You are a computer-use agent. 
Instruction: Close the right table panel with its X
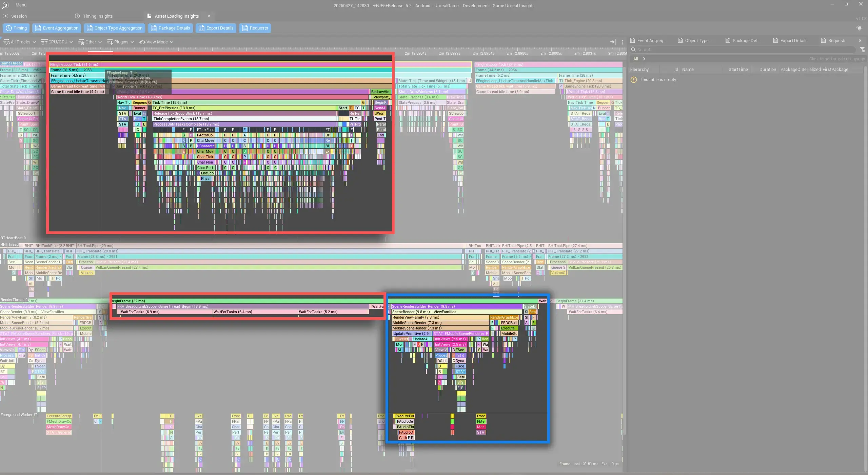(x=860, y=40)
